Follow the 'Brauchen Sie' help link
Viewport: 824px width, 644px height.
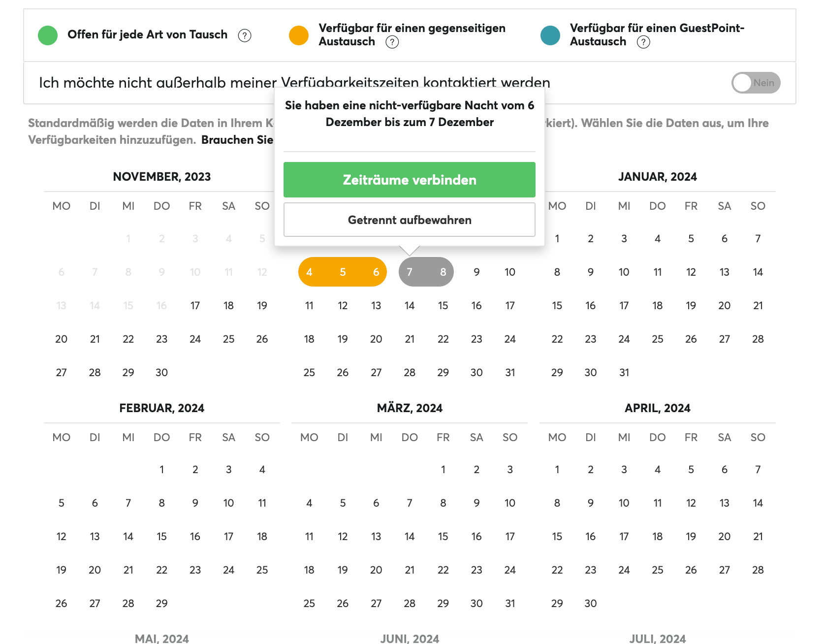coord(237,140)
